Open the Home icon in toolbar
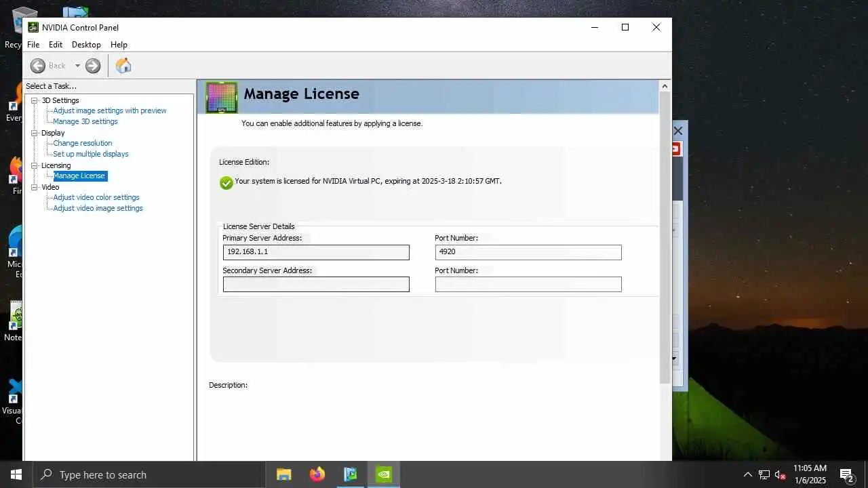The width and height of the screenshot is (868, 488). pos(123,66)
